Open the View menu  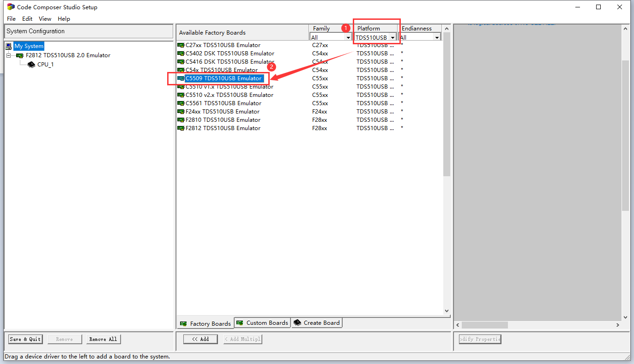[x=45, y=19]
